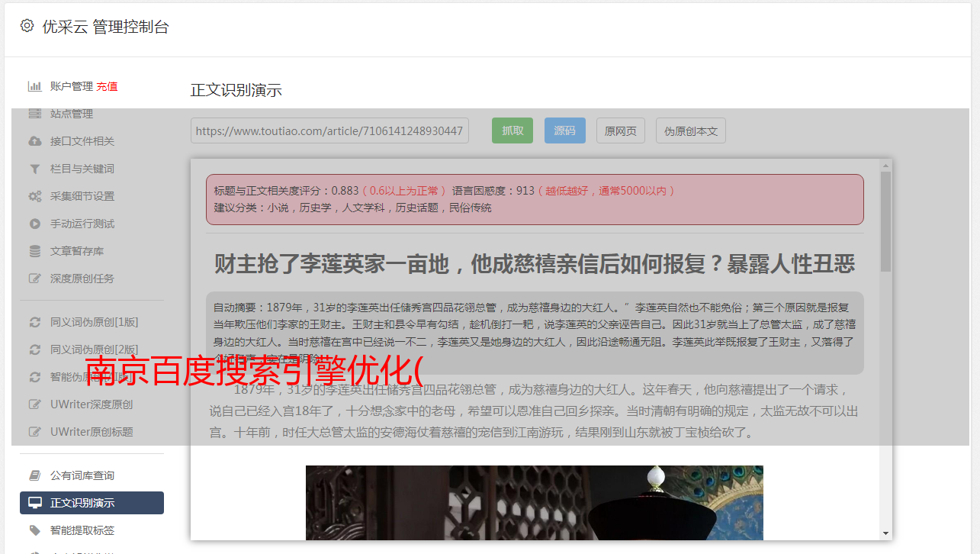Click the scrollbar up arrow in article panel

point(885,165)
